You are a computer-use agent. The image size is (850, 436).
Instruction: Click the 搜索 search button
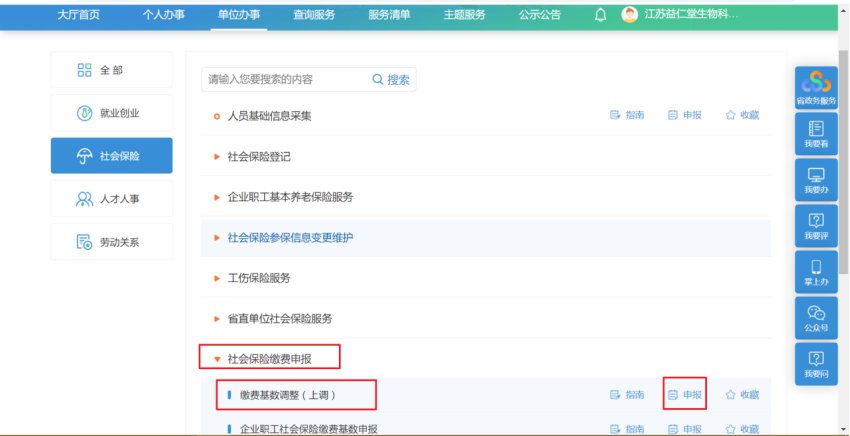391,79
